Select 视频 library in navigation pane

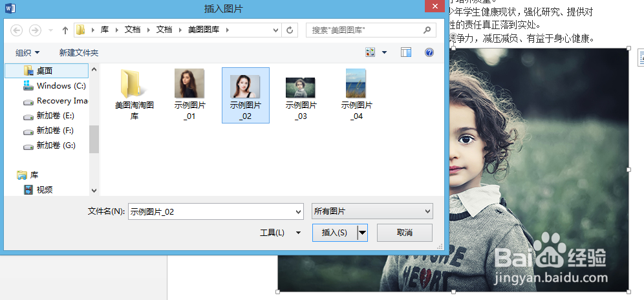[38, 190]
